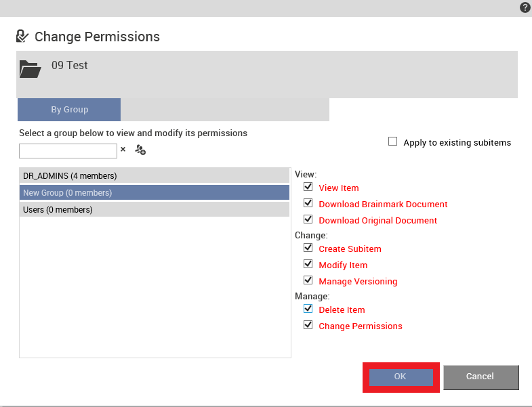This screenshot has width=532, height=407.
Task: Uncheck Create Subitem permission
Action: tap(308, 248)
